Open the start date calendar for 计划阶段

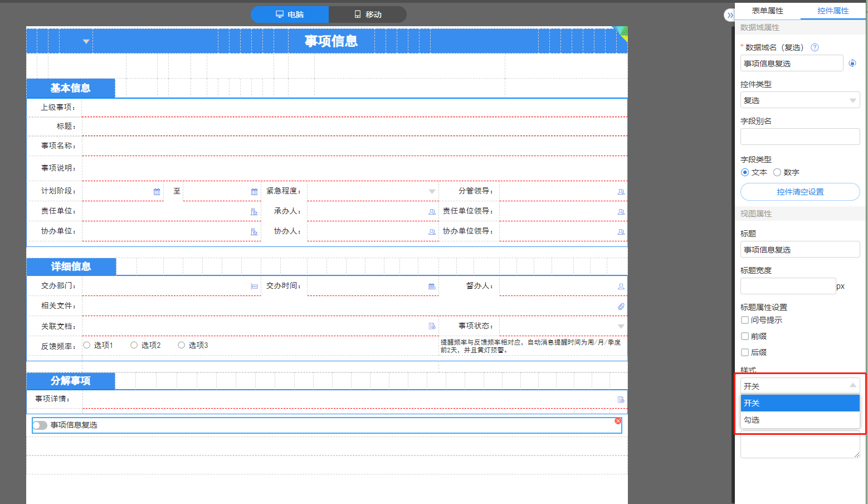(157, 192)
